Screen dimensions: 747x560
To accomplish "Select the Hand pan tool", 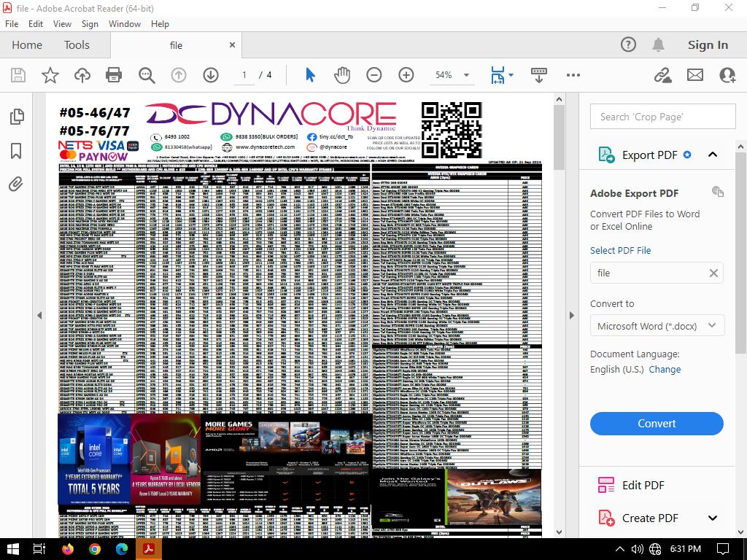I will (x=342, y=75).
